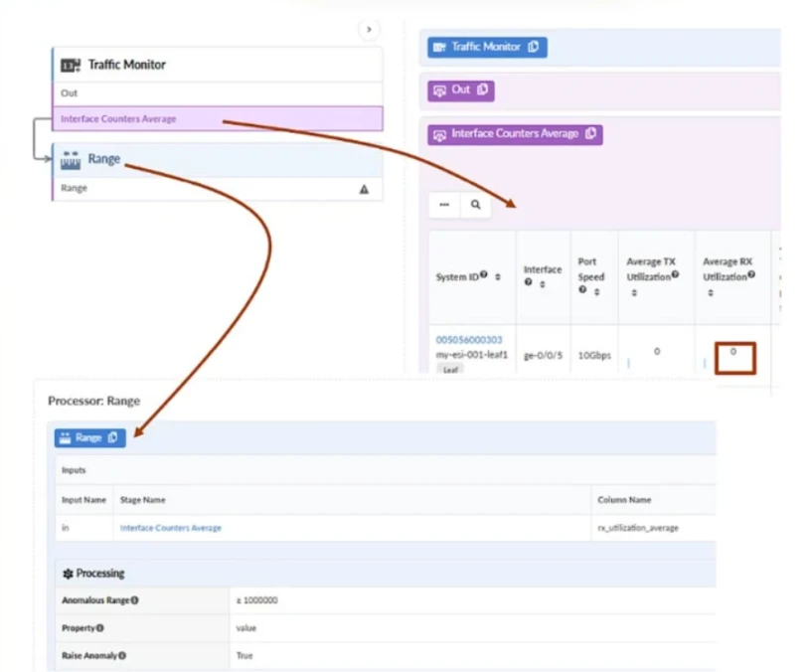The image size is (811, 672).
Task: Sort table by System ID column
Action: click(x=497, y=277)
